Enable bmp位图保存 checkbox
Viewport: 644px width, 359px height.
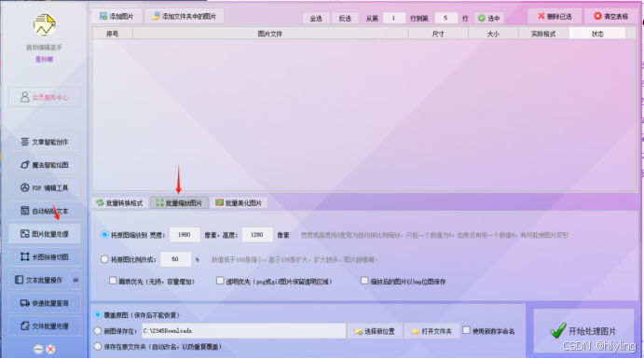[364, 281]
